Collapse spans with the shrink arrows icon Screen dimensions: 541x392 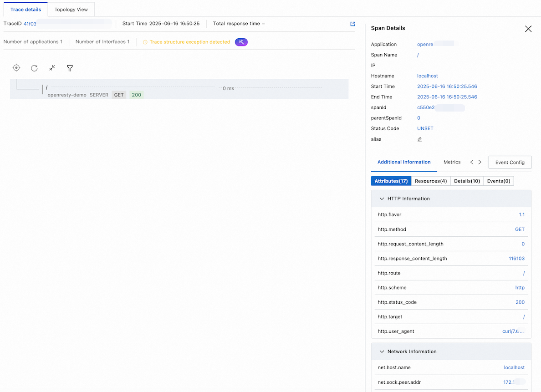[x=52, y=68]
